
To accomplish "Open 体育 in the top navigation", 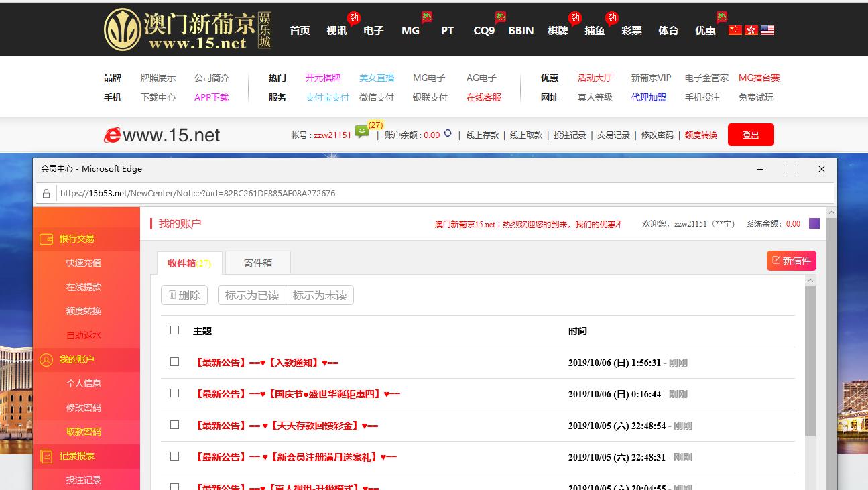I will coord(668,30).
